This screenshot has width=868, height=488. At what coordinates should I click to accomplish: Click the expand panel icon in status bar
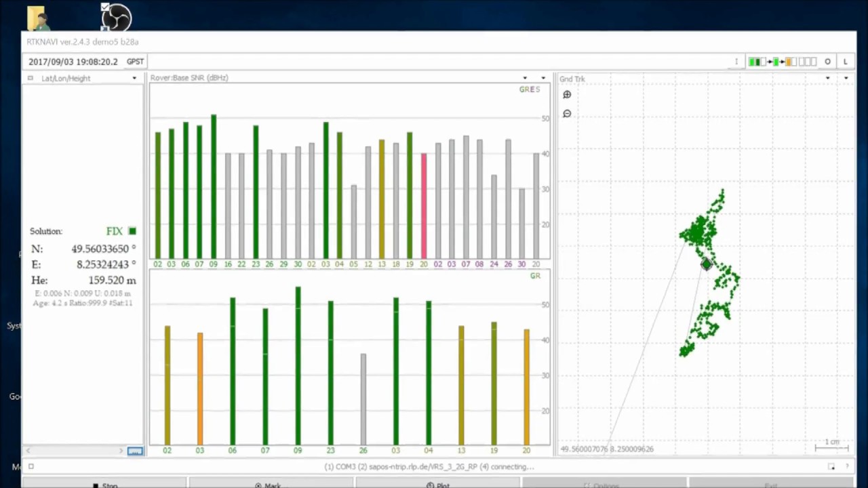pos(831,466)
